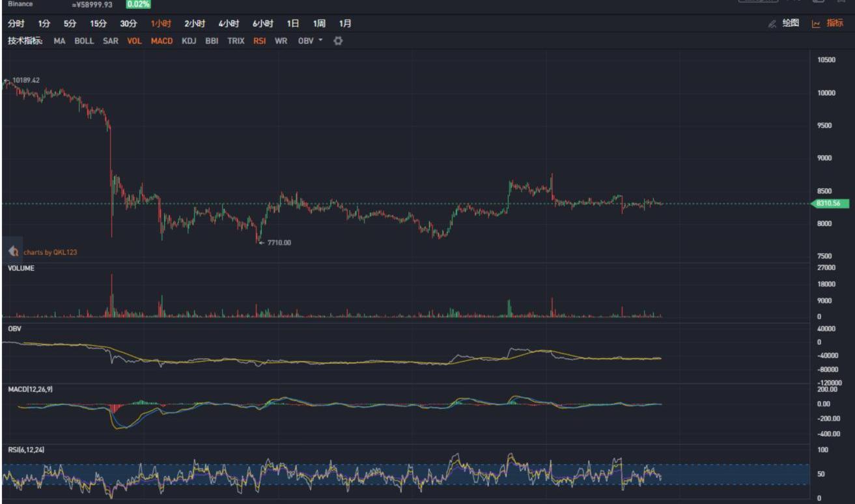Image resolution: width=855 pixels, height=504 pixels.
Task: Click the green 0.02% change badge
Action: click(x=137, y=5)
